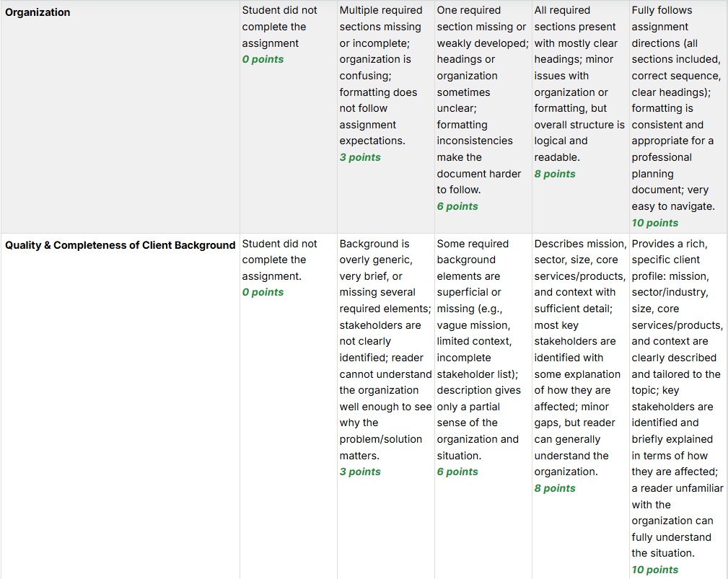Select the 6 points rating in Organization row
The width and height of the screenshot is (728, 579).
pyautogui.click(x=457, y=206)
